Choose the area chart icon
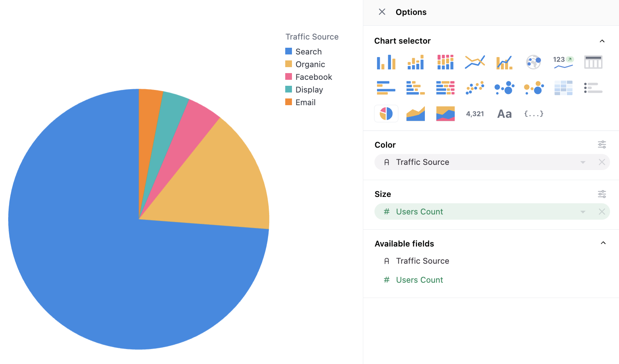 pos(416,114)
